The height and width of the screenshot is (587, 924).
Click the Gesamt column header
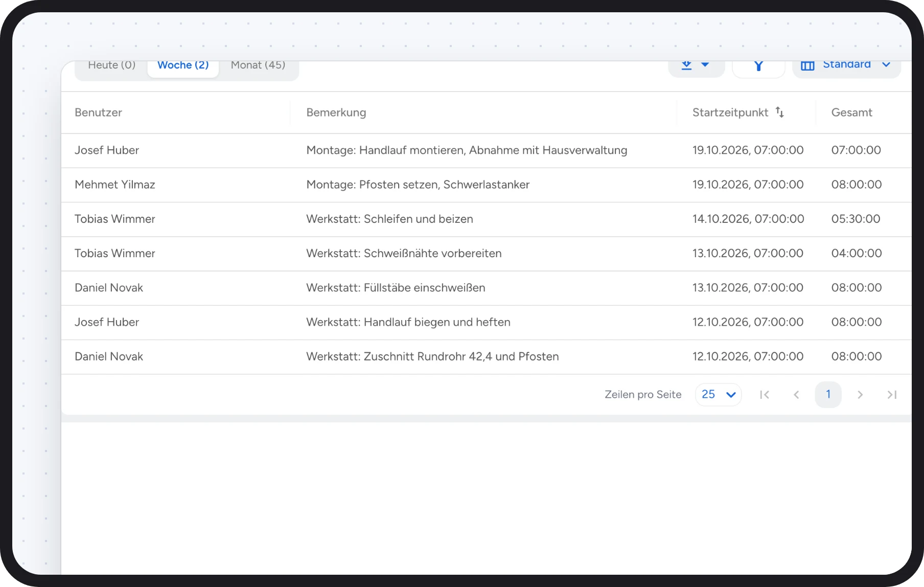pos(851,112)
